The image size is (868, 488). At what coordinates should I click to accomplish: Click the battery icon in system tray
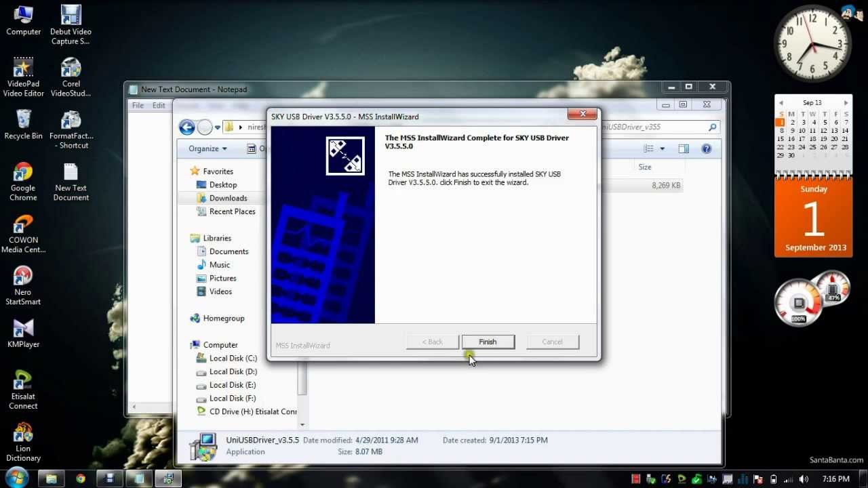click(774, 479)
